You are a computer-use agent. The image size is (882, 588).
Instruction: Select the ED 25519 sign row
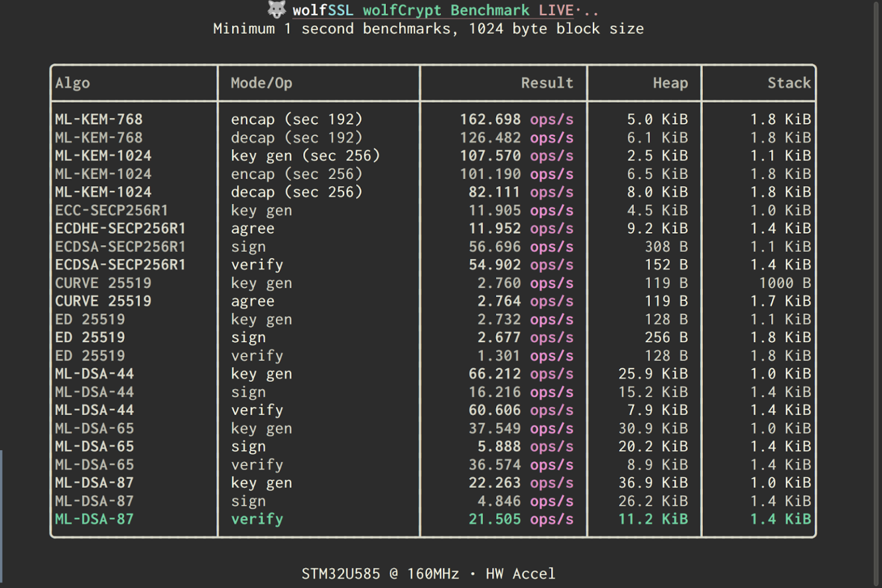[x=230, y=337]
